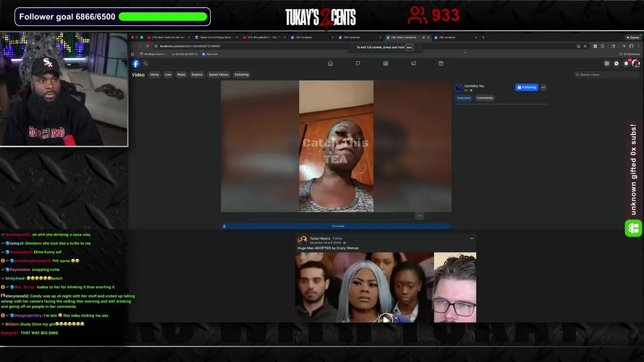The image size is (644, 362).
Task: Open Tucker Reacts post options menu
Action: [471, 238]
